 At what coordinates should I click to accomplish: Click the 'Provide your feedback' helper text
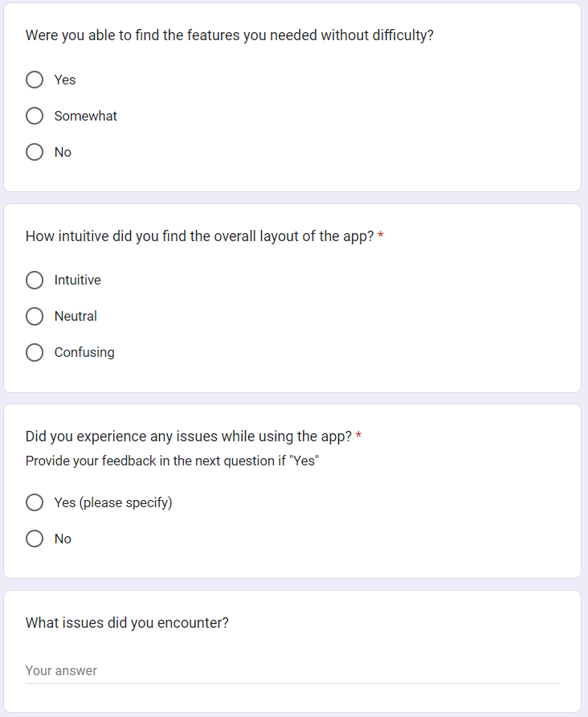pyautogui.click(x=172, y=461)
